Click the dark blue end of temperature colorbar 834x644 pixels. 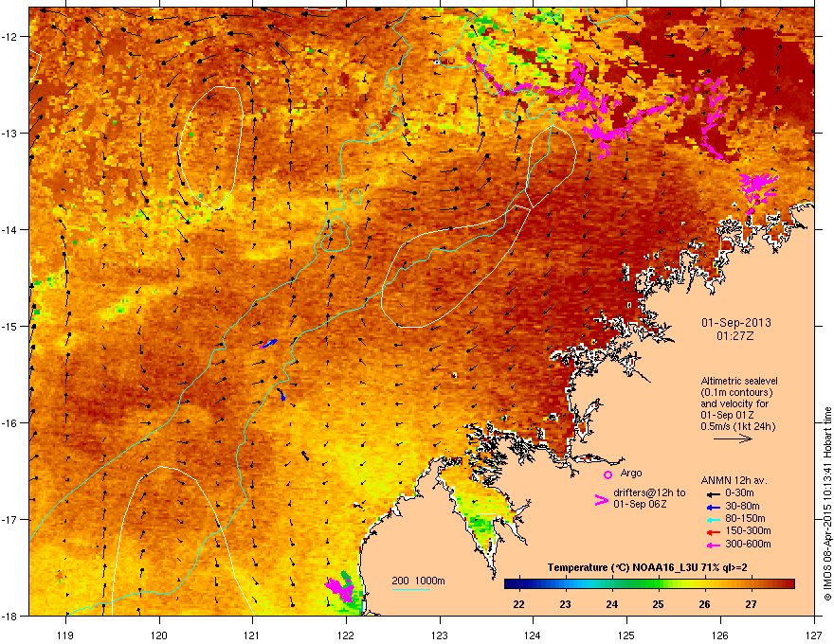tap(510, 583)
